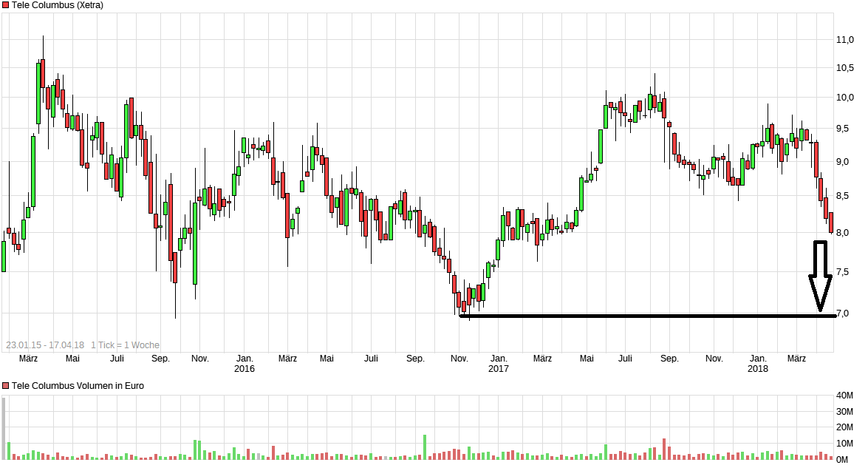Click the tallest green volume bar

[425, 447]
